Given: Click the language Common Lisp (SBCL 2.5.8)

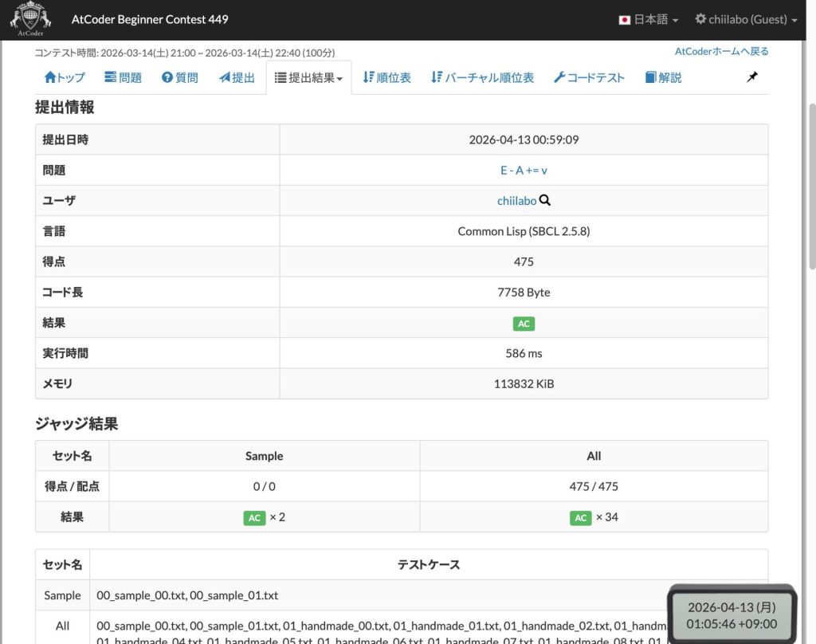Looking at the screenshot, I should point(524,231).
